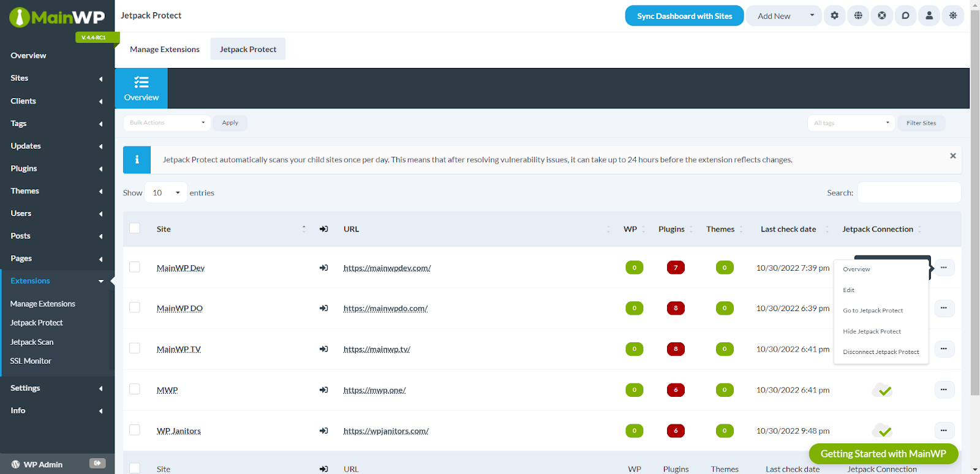The image size is (980, 474).
Task: Click the globe icon in top bar
Action: [858, 16]
